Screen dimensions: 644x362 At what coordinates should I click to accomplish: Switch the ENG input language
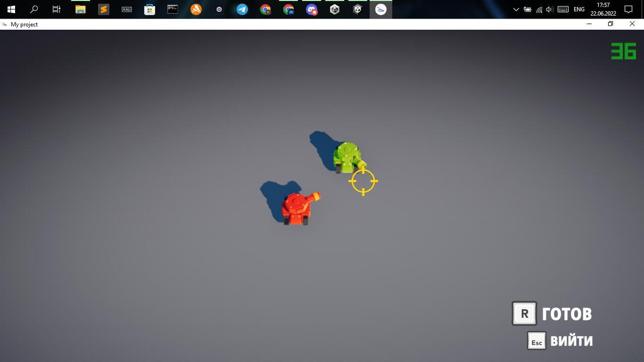coord(579,9)
